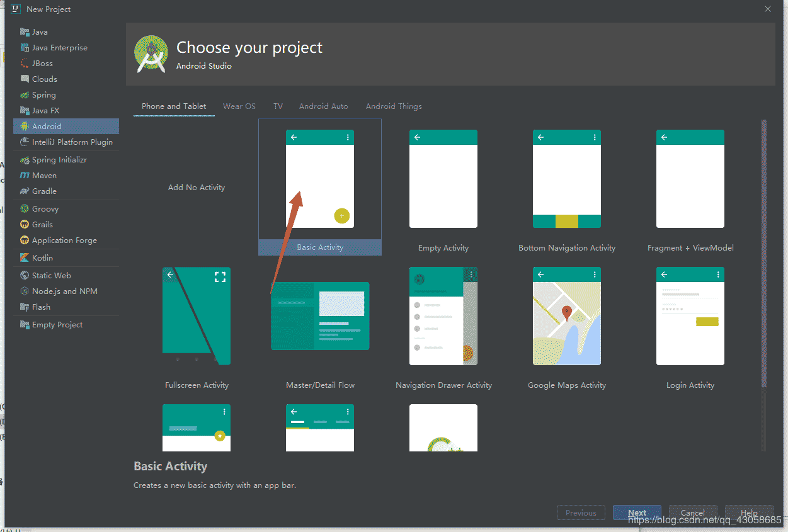Select the Static Web project type
Screen dimensions: 788x532
[52, 275]
